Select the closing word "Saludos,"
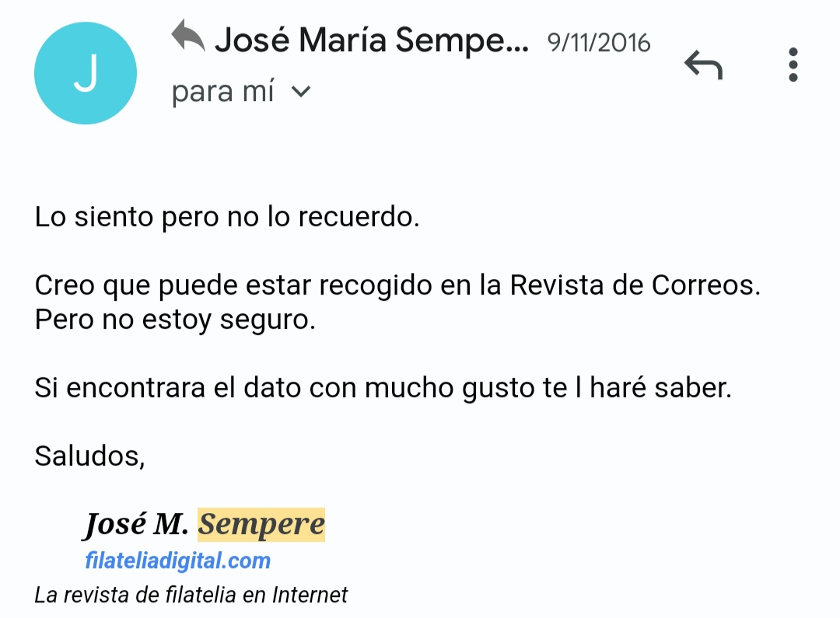The image size is (840, 618). click(90, 457)
